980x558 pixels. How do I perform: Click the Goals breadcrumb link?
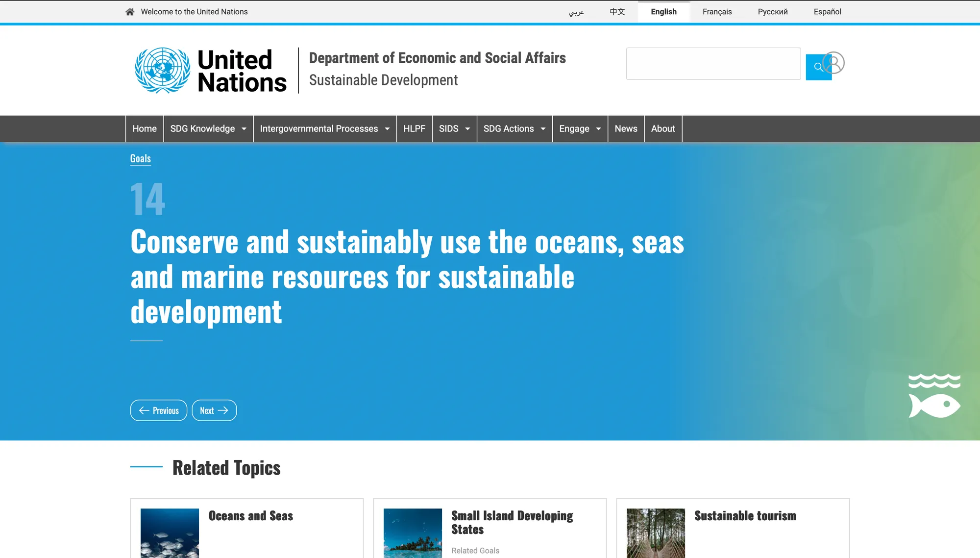click(141, 158)
